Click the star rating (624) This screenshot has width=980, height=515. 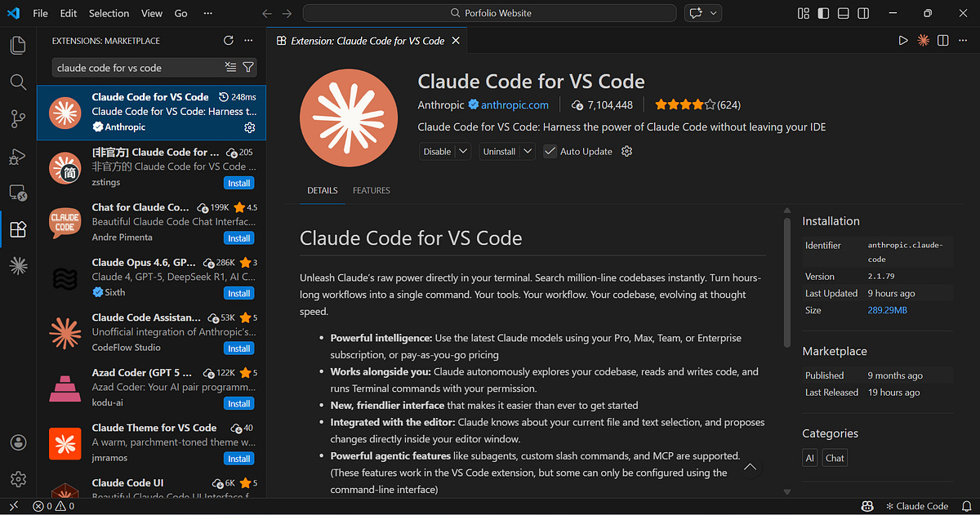coord(697,104)
